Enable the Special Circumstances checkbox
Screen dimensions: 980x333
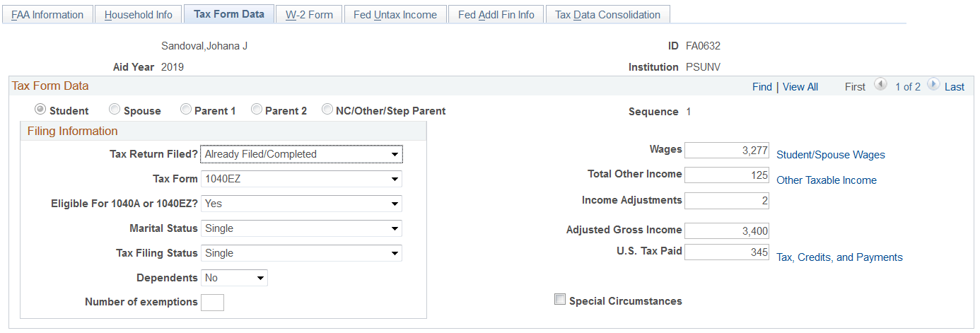560,300
